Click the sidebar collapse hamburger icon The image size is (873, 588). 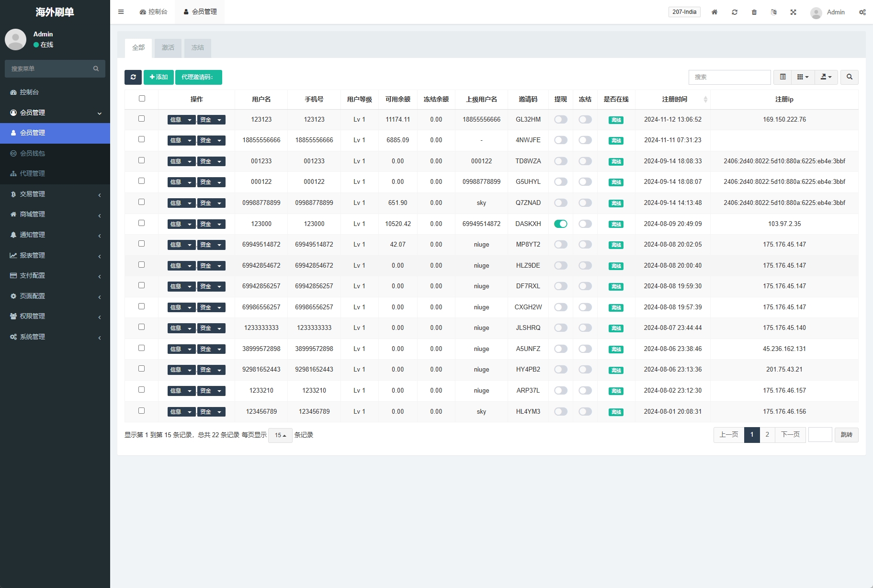pos(121,12)
